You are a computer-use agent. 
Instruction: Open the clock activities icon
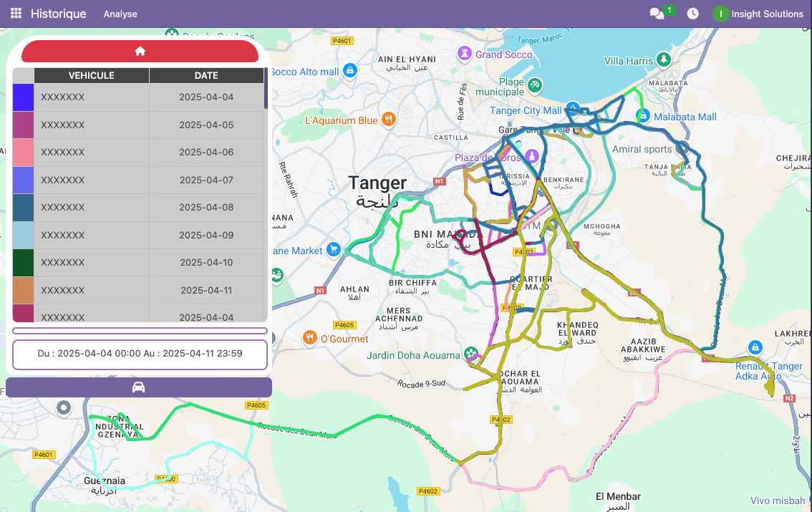692,14
